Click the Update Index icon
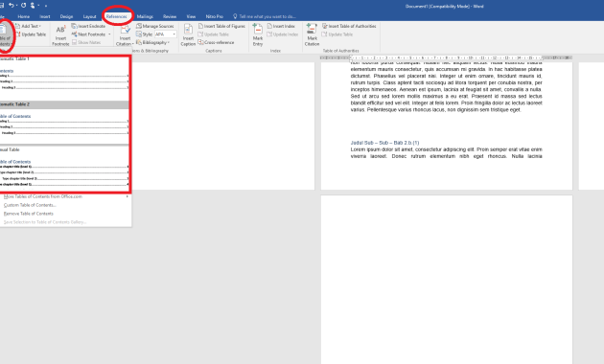 tap(270, 34)
